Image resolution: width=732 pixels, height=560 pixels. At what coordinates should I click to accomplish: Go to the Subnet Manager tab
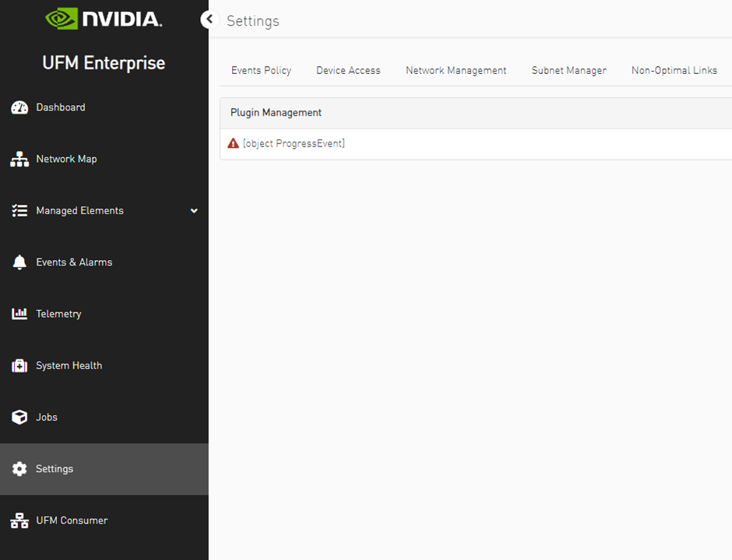click(x=568, y=70)
